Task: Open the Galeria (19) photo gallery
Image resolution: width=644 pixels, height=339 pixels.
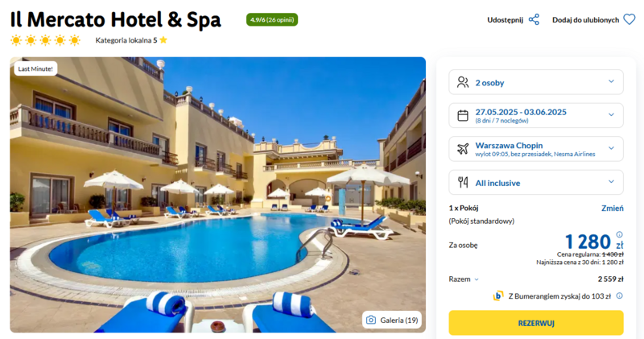Action: tap(392, 320)
